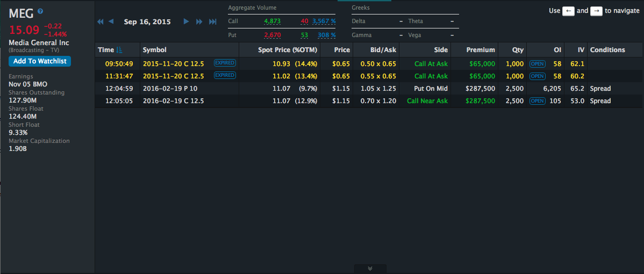Click the left arrow key navigation icon
Screen dimensions: 644x274
coord(568,11)
